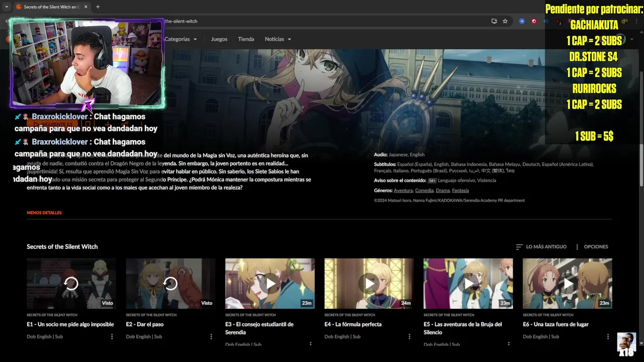Play episode E4 La fórmula perfecta
Viewport: 644px width, 362px height.
pyautogui.click(x=369, y=284)
